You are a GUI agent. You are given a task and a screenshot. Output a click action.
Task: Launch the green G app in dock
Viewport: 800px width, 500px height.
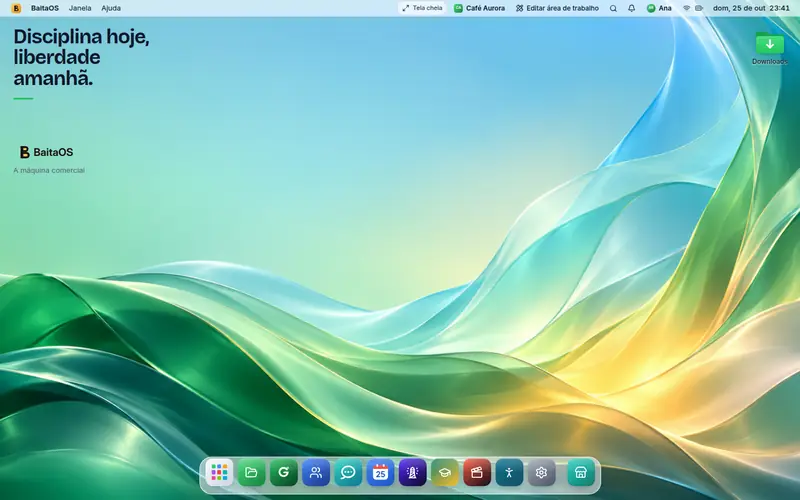[x=284, y=472]
